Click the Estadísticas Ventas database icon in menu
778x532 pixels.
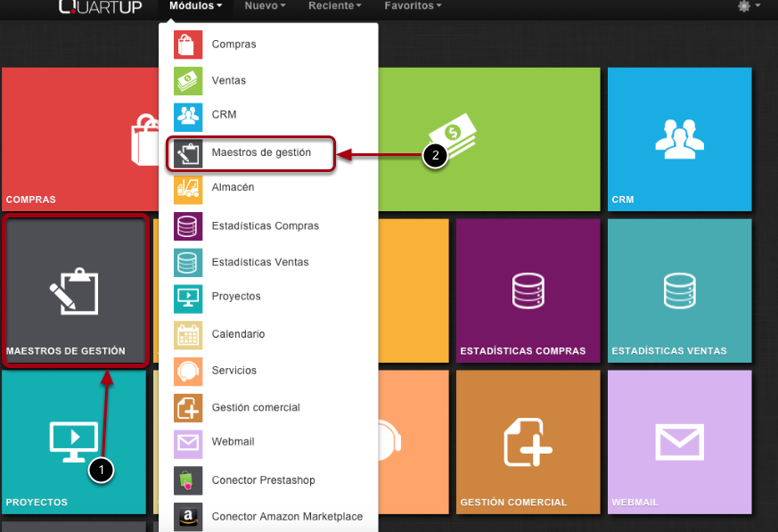[x=188, y=263]
